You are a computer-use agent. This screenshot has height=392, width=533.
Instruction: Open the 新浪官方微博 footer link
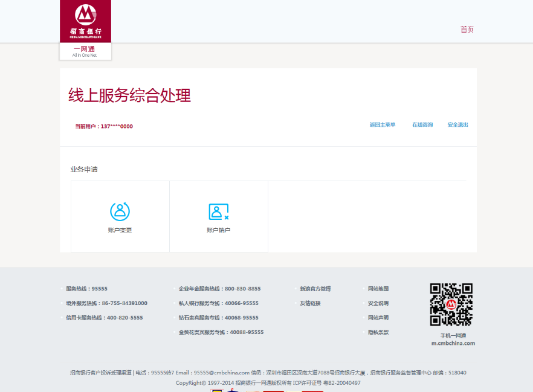(315, 289)
